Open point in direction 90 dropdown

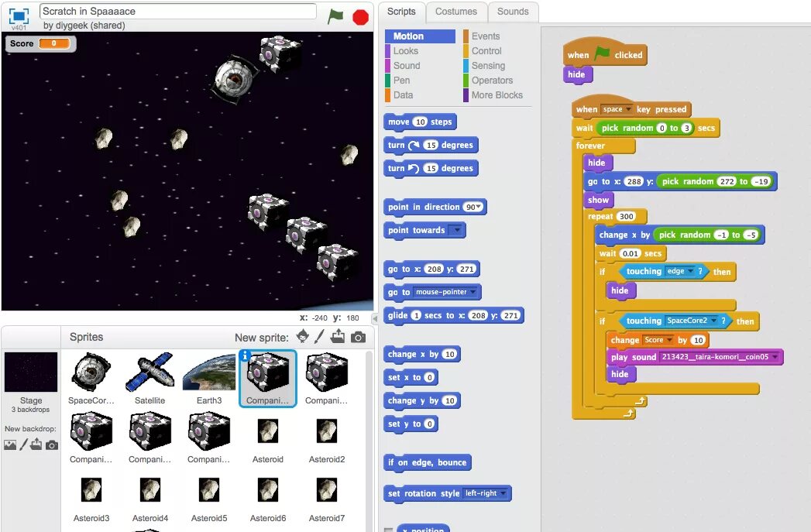coord(479,207)
